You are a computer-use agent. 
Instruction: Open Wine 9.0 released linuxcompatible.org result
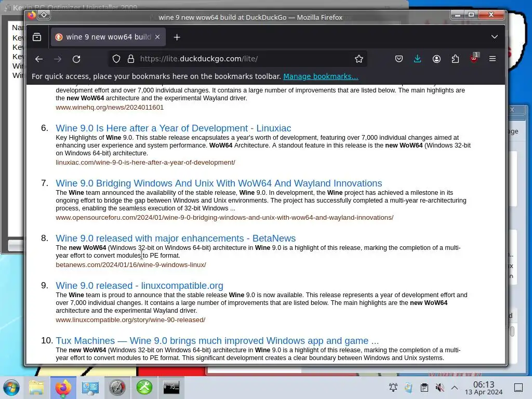click(139, 286)
